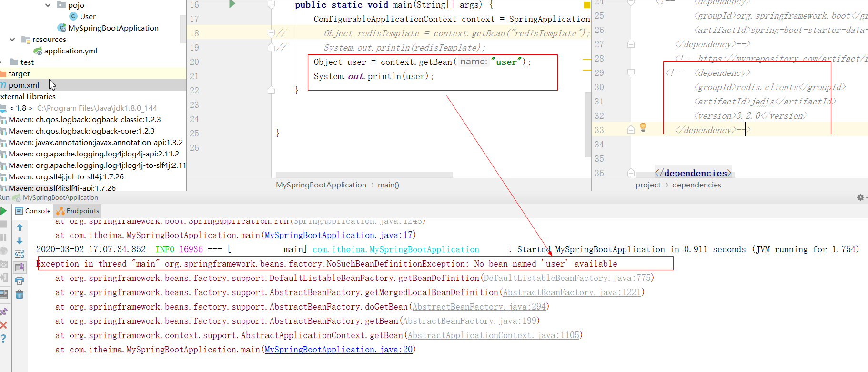868x372 pixels.
Task: Open Run panel settings gear
Action: [x=860, y=197]
